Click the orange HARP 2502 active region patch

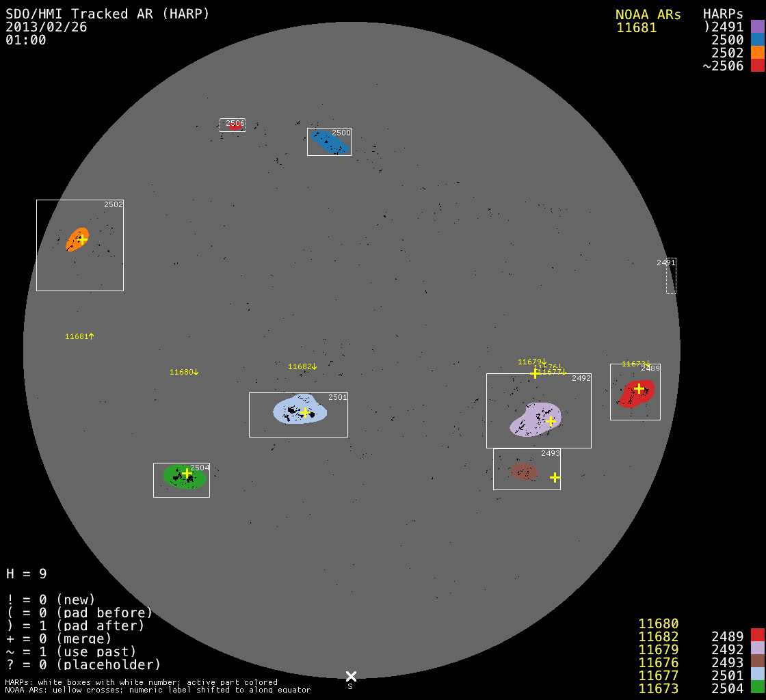pos(75,241)
